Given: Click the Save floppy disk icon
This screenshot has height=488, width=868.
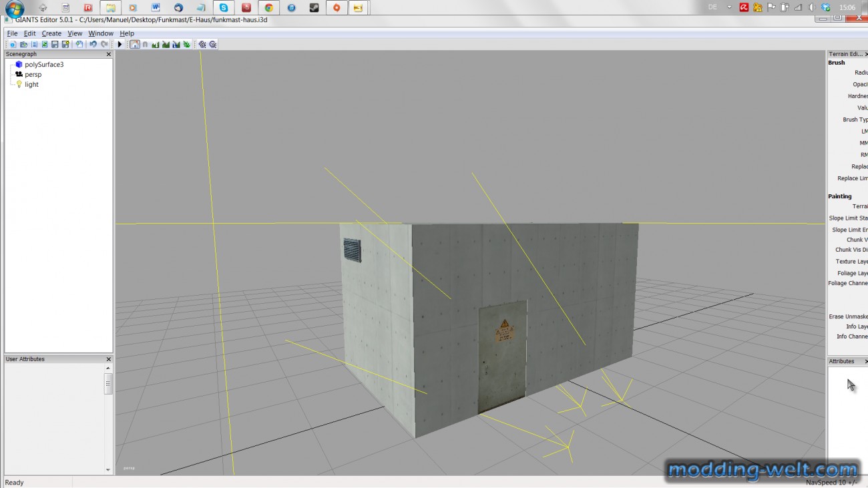Looking at the screenshot, I should (55, 45).
